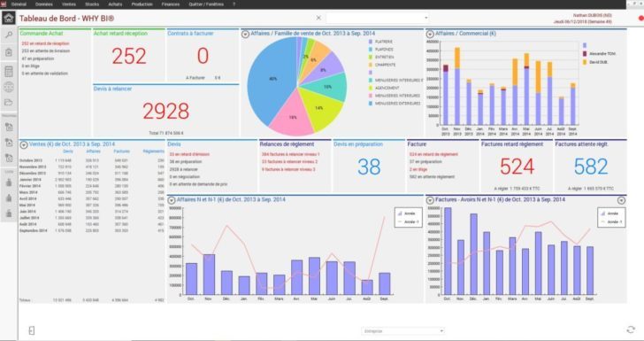
Task: Click '252 en retard de réception' link
Action: click(x=45, y=43)
